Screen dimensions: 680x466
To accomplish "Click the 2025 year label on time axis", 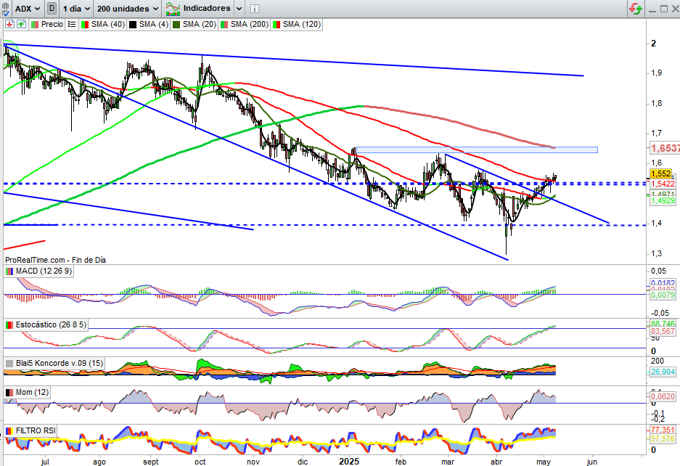I will pyautogui.click(x=350, y=461).
